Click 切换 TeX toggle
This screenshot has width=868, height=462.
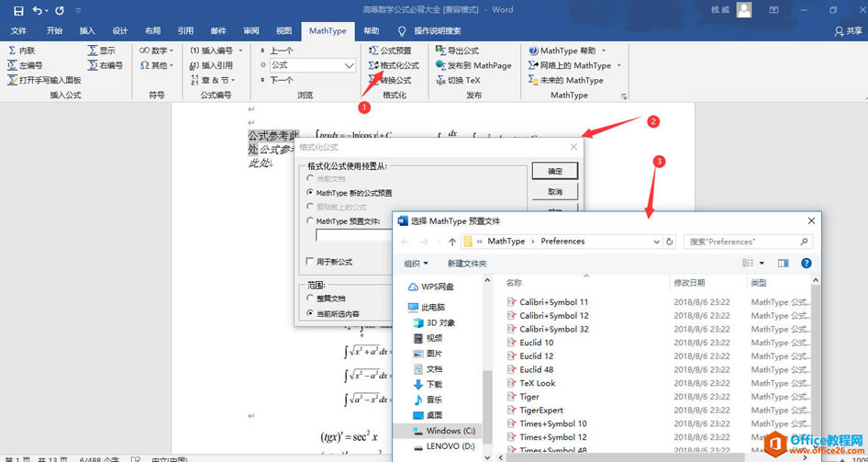[459, 80]
